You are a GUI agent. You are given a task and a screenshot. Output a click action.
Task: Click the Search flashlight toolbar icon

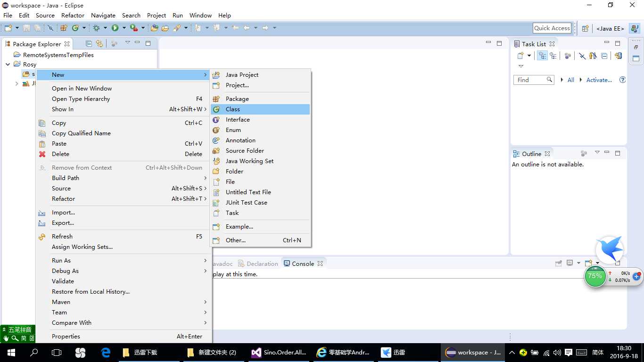point(177,28)
